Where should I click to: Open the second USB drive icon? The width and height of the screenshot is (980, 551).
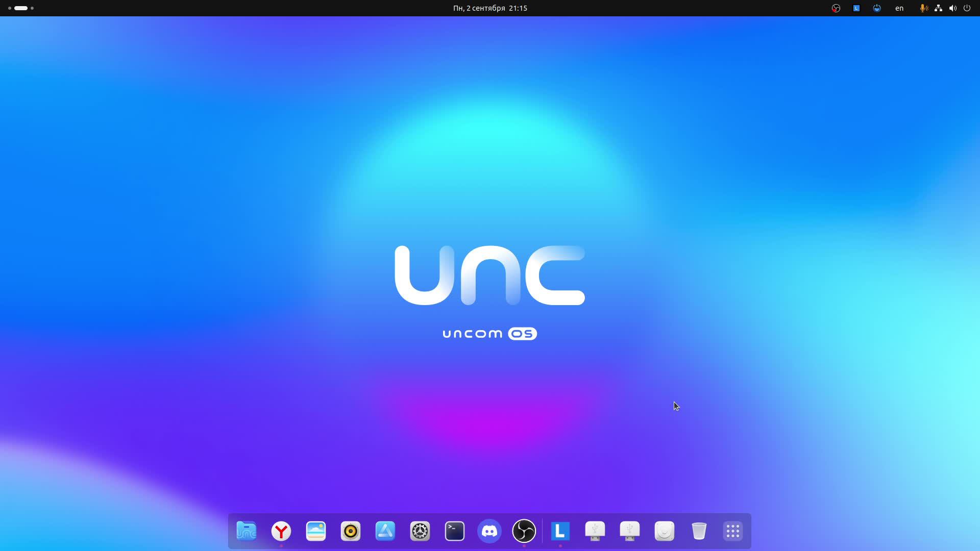click(x=630, y=531)
